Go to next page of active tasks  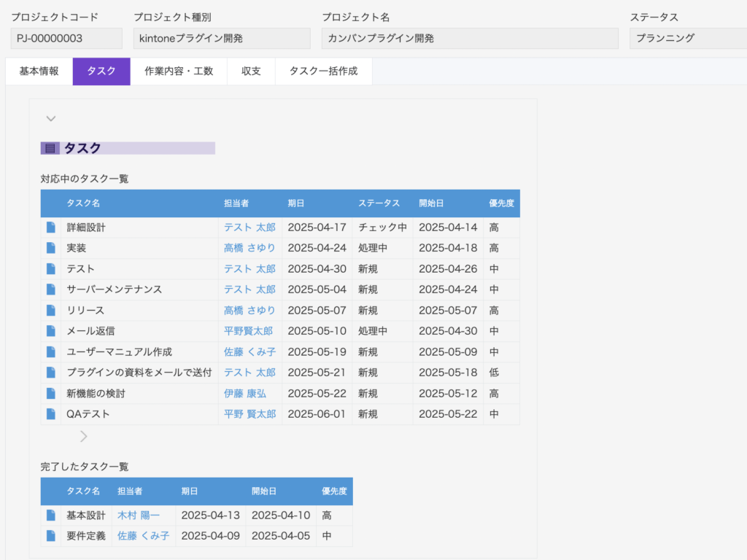click(x=83, y=436)
